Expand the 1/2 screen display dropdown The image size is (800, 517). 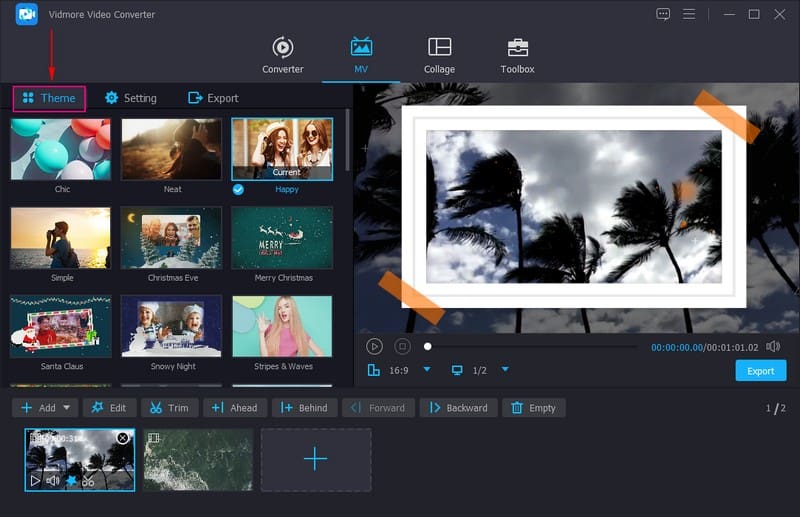pyautogui.click(x=505, y=370)
